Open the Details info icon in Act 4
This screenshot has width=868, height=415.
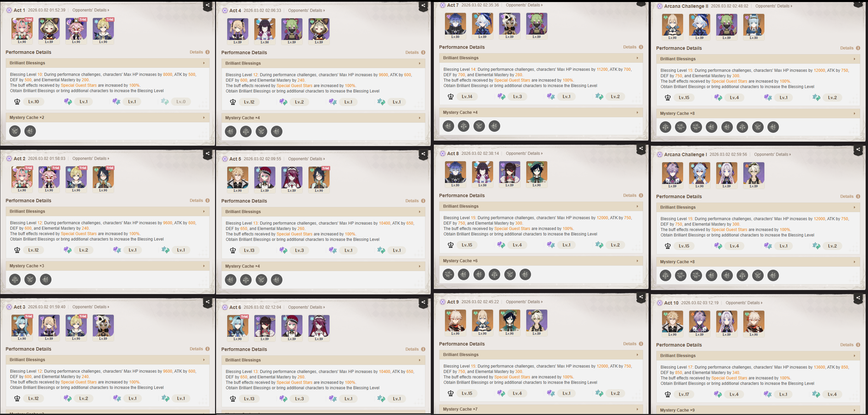423,53
